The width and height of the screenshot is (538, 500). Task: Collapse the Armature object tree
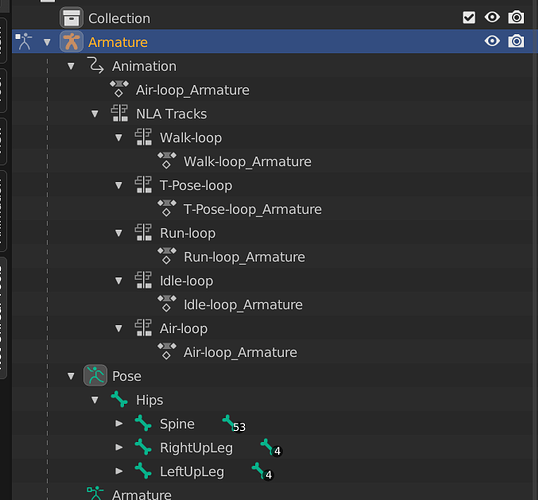point(47,42)
